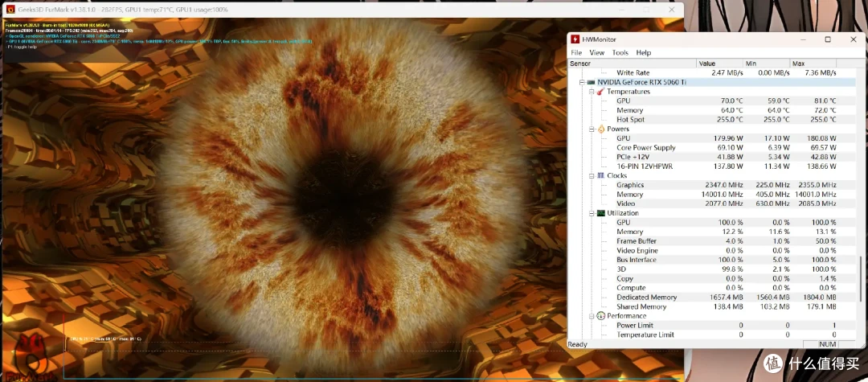Click the Graphics max value 2355.0 MHz
This screenshot has height=382, width=868.
coord(817,185)
